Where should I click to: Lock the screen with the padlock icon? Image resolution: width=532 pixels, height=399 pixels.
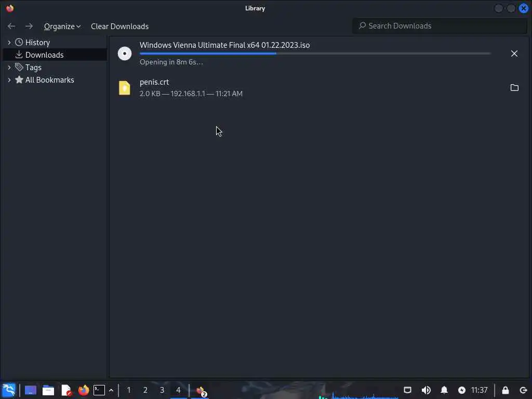pos(505,390)
